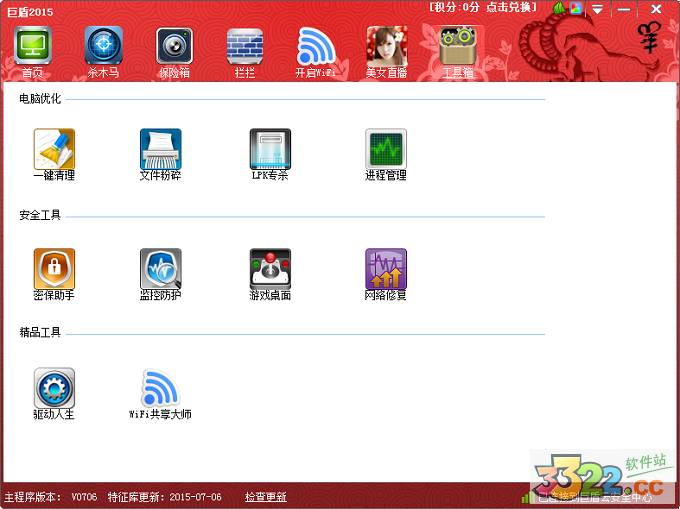Open the 网络修复 network repair tool
Image resolution: width=680 pixels, height=509 pixels.
tap(386, 274)
